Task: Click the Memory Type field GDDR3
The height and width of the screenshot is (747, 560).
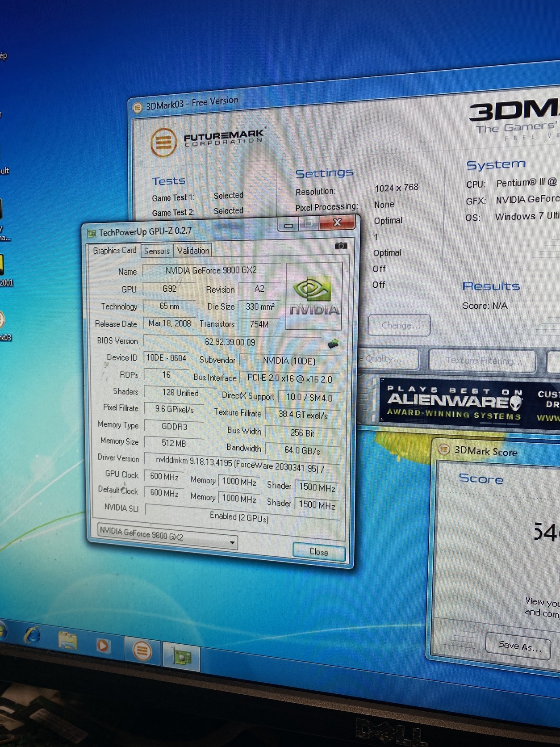Action: pos(175,427)
